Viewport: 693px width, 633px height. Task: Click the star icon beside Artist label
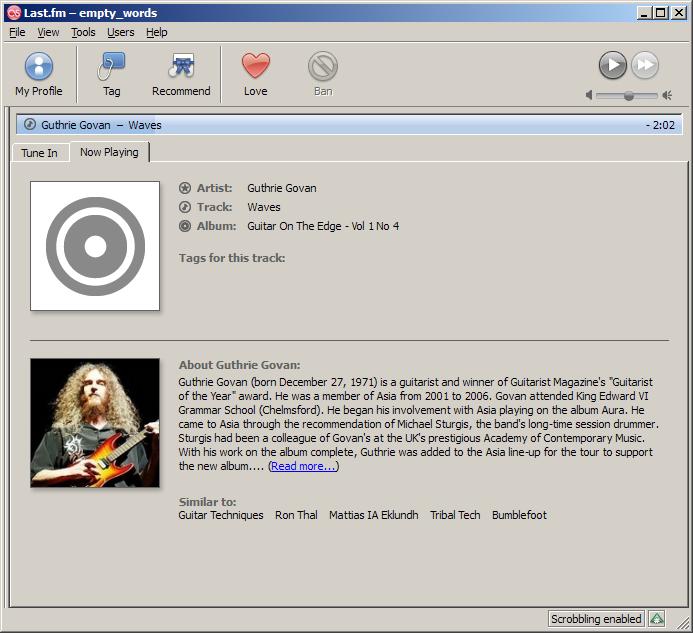point(185,188)
